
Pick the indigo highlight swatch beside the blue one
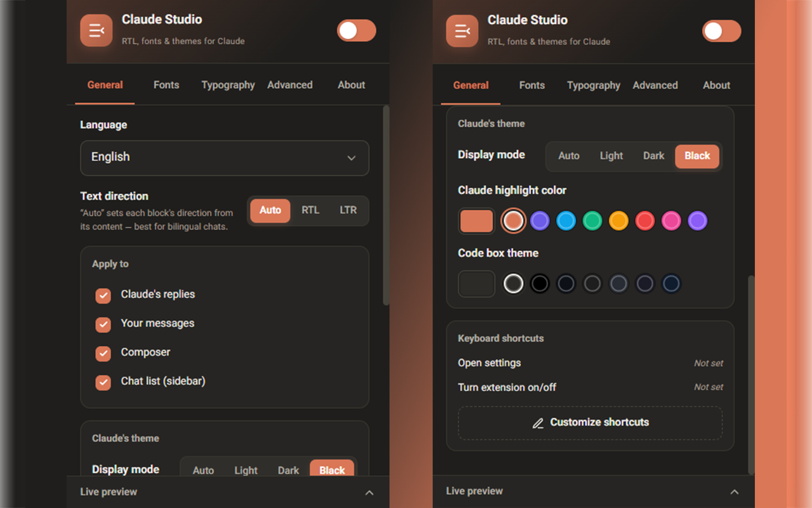(x=540, y=221)
